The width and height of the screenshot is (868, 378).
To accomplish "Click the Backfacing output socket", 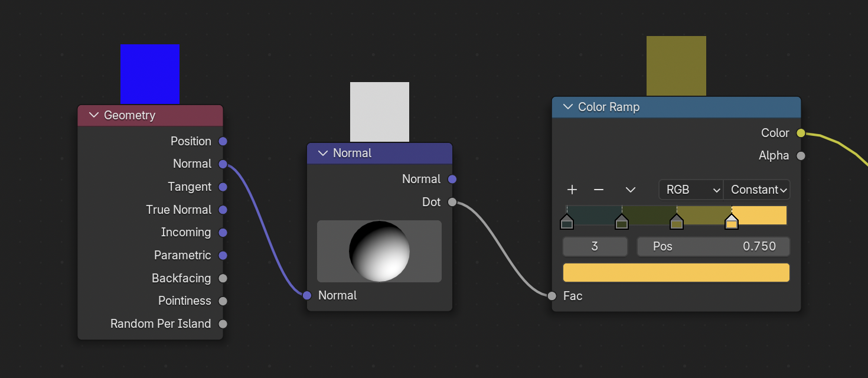I will point(223,278).
